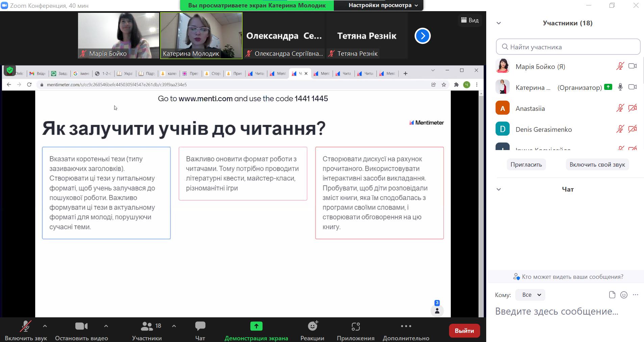Open the Reactions emoji menu

point(312,326)
